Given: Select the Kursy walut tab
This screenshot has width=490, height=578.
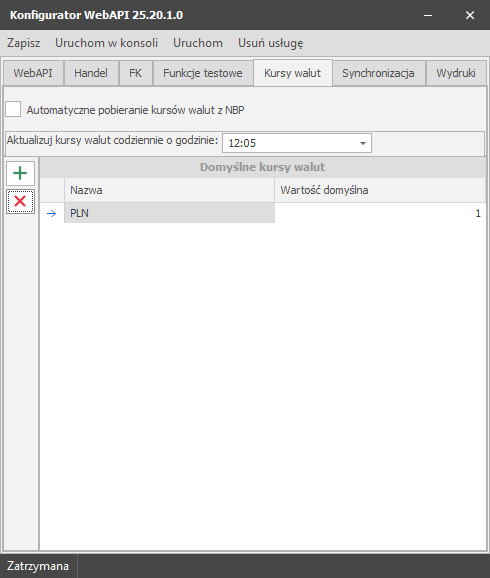Looking at the screenshot, I should [x=293, y=73].
